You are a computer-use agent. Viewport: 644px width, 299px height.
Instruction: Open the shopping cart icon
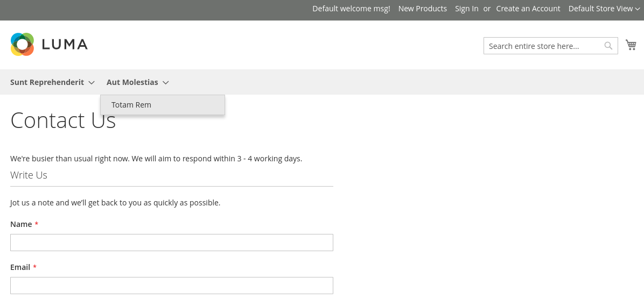[631, 45]
